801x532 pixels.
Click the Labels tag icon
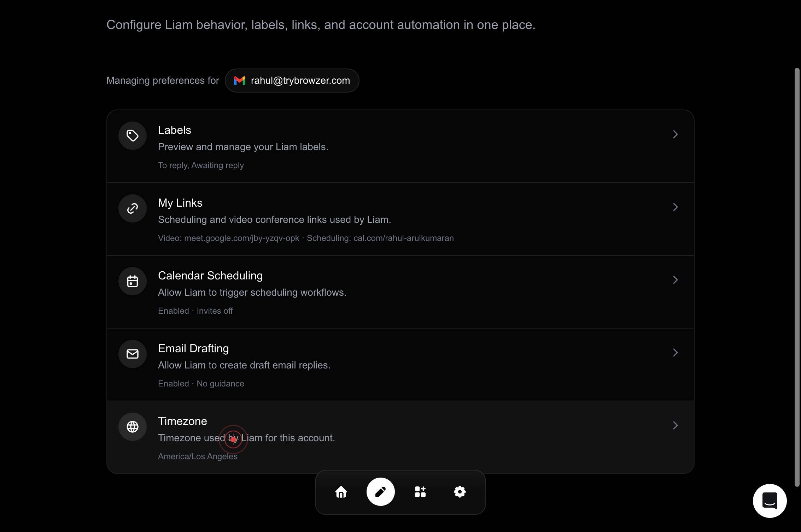click(133, 136)
